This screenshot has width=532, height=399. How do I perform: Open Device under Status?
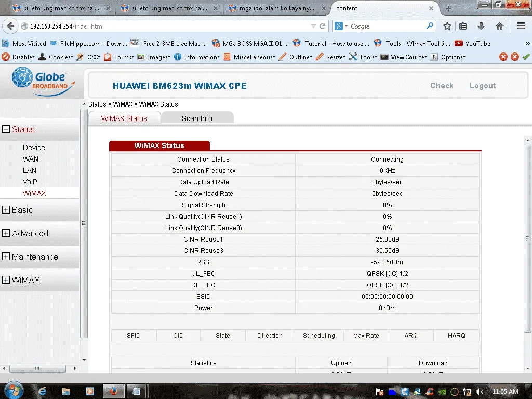[x=34, y=148]
